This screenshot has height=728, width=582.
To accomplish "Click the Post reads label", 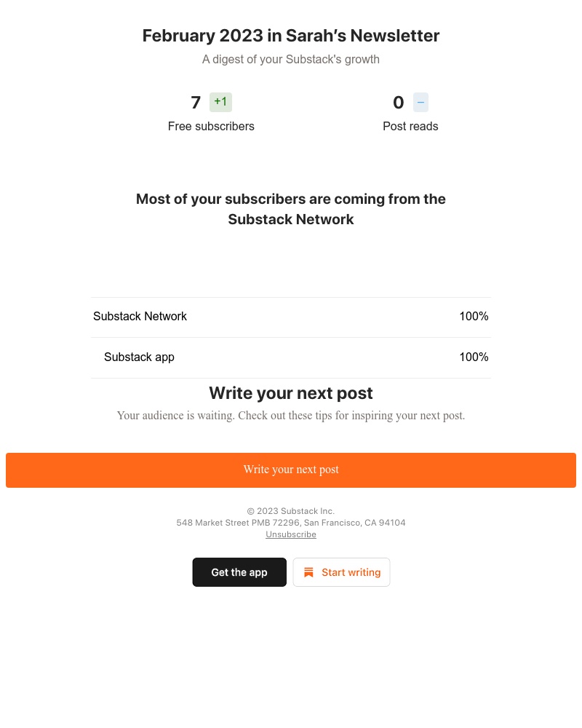I will 410,126.
